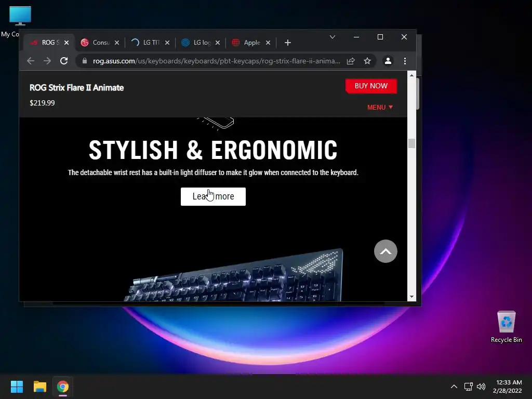
Task: Close the Consu tab
Action: tap(117, 43)
